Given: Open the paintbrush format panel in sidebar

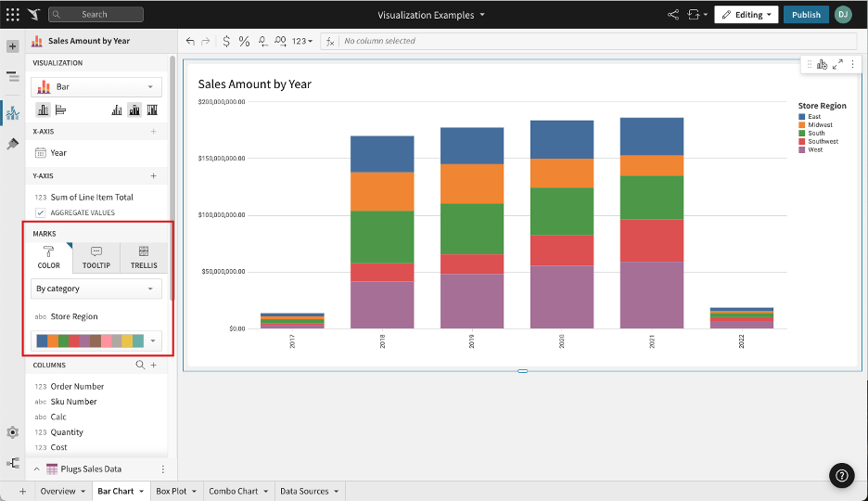Looking at the screenshot, I should [x=13, y=144].
